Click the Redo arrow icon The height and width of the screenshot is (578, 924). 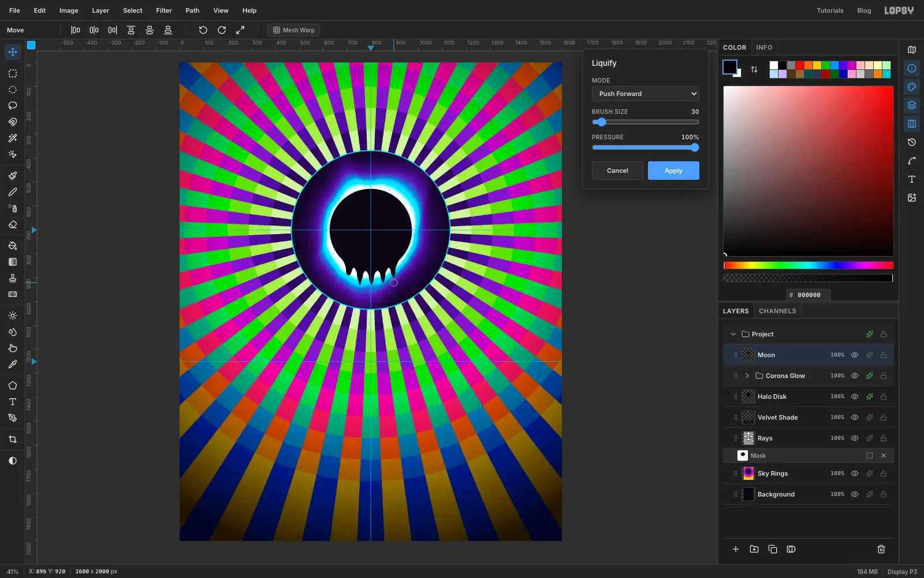point(222,30)
